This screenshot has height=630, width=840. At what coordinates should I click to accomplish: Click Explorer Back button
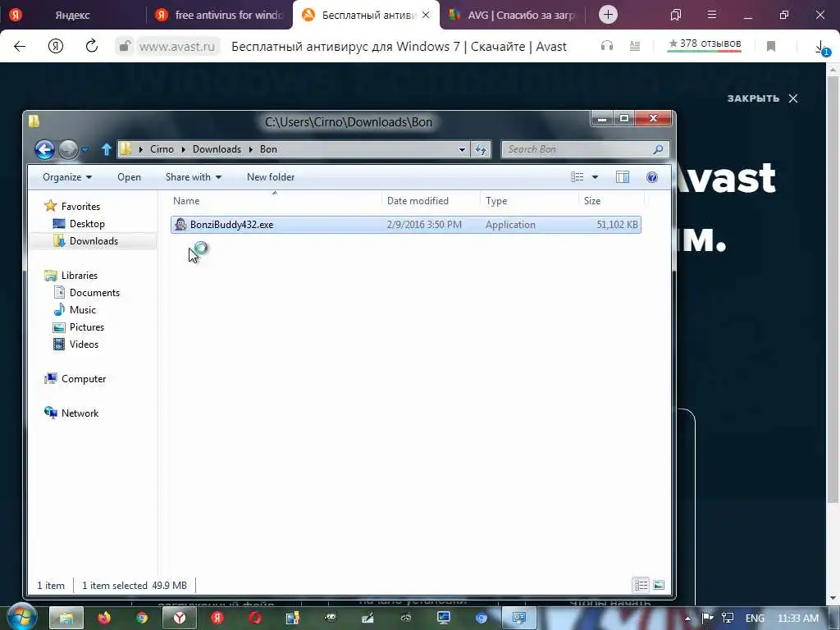pyautogui.click(x=44, y=149)
